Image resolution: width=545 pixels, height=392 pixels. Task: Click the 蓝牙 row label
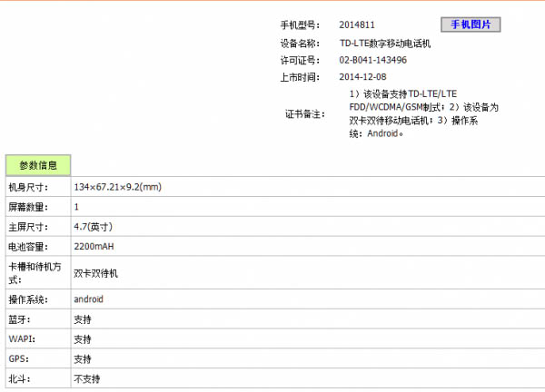[19, 319]
